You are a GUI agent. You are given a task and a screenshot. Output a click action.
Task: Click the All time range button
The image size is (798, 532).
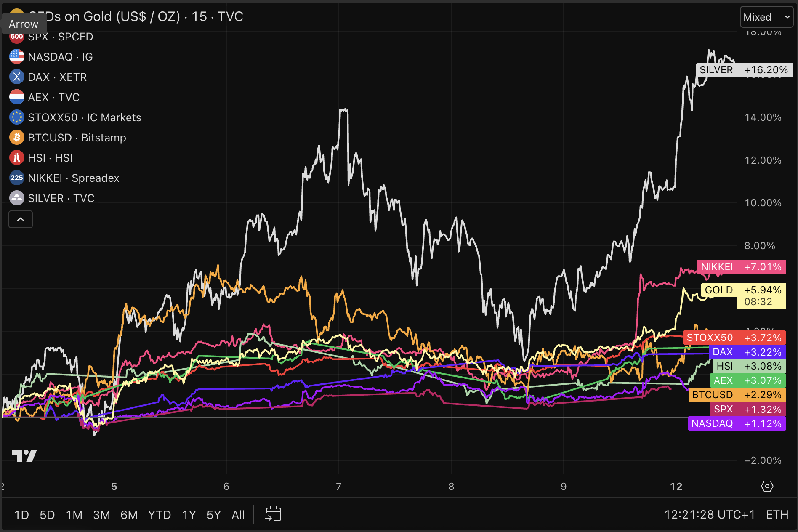238,515
